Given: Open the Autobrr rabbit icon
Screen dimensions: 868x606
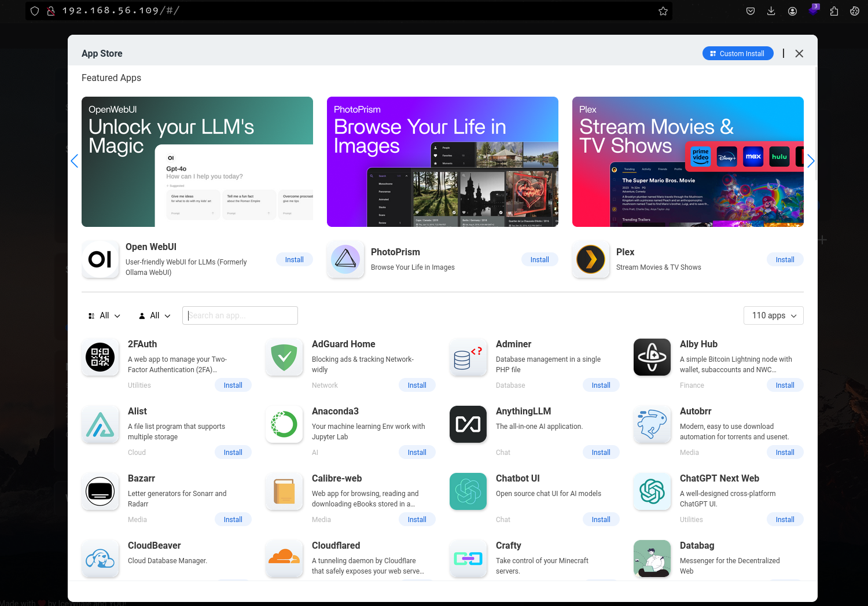Looking at the screenshot, I should click(x=652, y=424).
